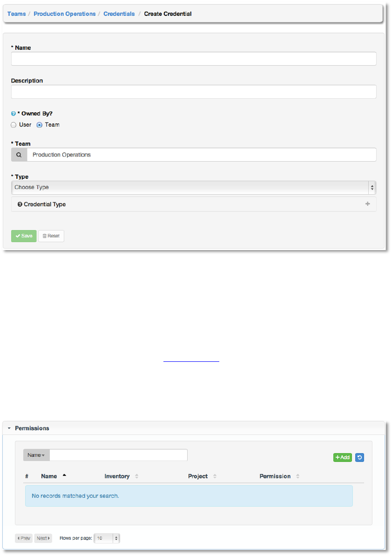Collapse the Permissions section
392x556 pixels.
tap(9, 428)
